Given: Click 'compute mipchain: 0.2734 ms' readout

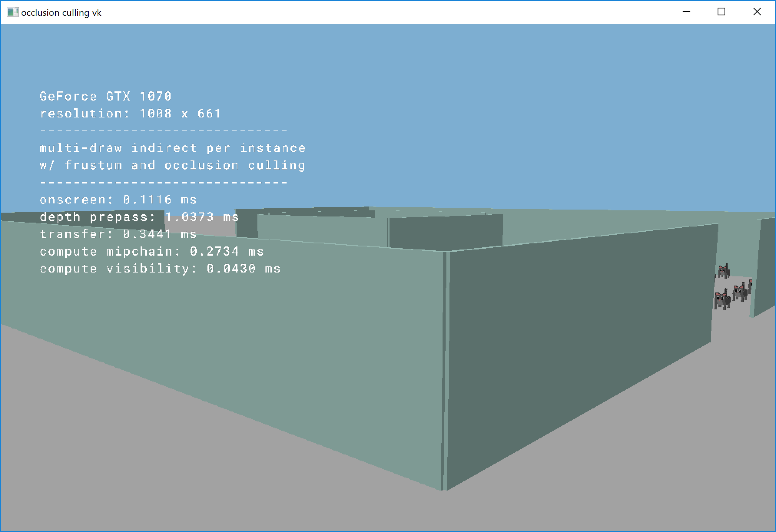Looking at the screenshot, I should (x=151, y=251).
